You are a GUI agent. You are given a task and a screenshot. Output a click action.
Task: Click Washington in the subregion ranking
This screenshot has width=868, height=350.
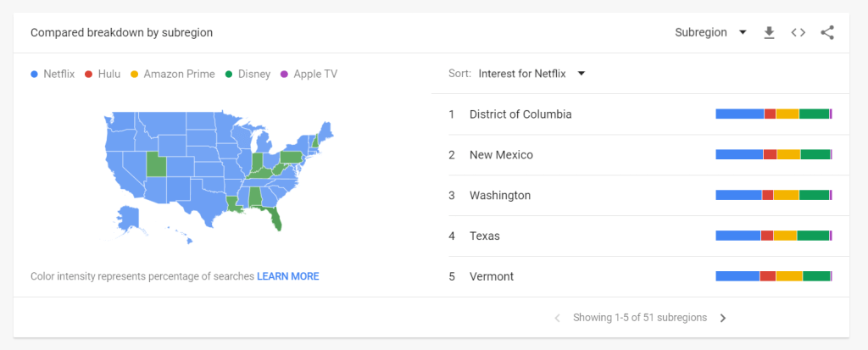[x=500, y=196]
